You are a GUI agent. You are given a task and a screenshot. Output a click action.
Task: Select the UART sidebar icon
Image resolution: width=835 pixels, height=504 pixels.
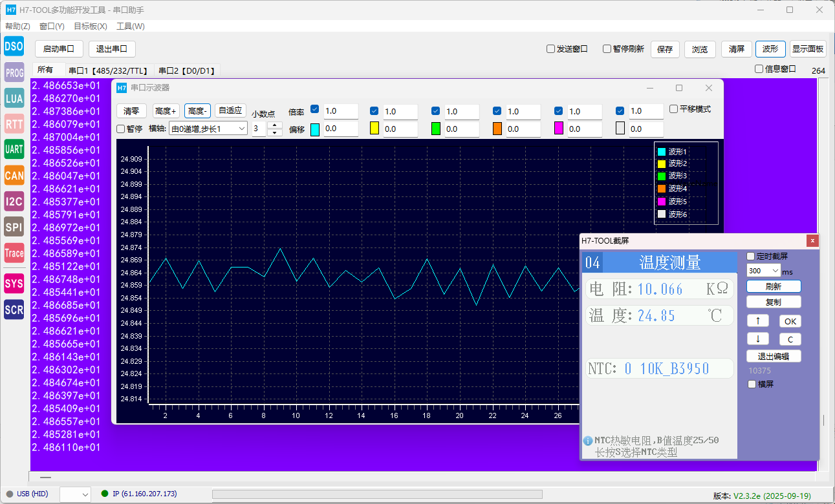(x=14, y=149)
